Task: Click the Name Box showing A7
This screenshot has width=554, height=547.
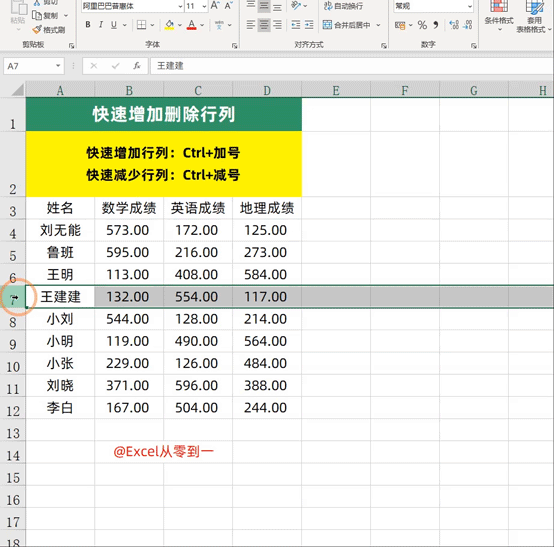Action: click(x=30, y=66)
